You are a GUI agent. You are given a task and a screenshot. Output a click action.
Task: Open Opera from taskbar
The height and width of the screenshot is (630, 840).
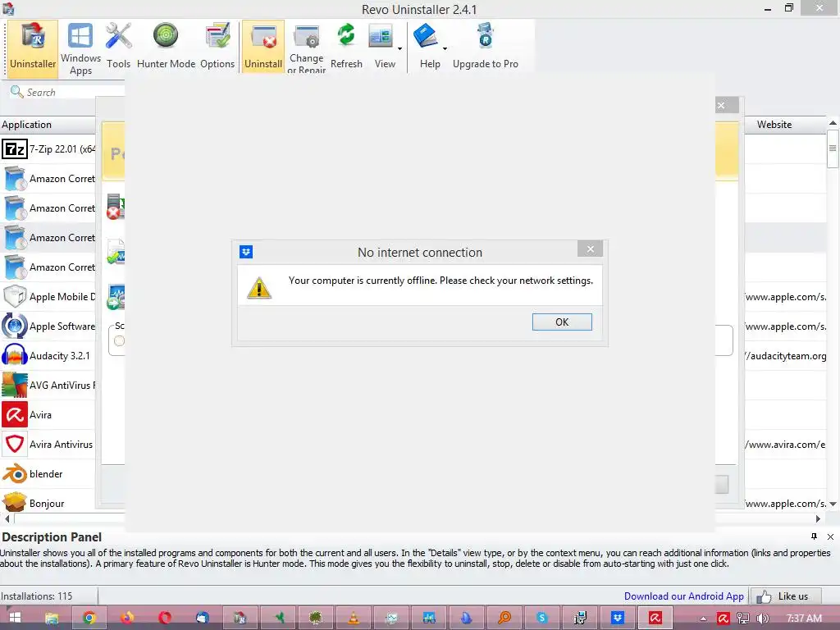click(164, 618)
